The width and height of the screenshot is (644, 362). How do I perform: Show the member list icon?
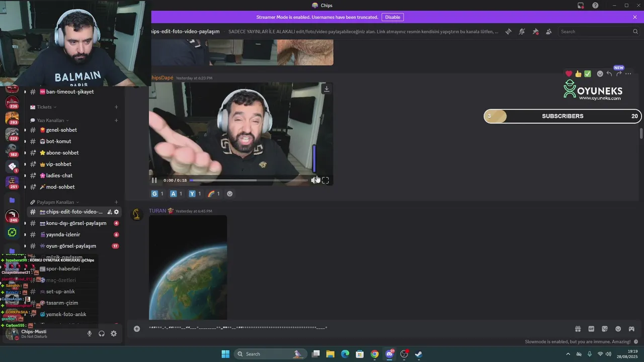pyautogui.click(x=548, y=31)
